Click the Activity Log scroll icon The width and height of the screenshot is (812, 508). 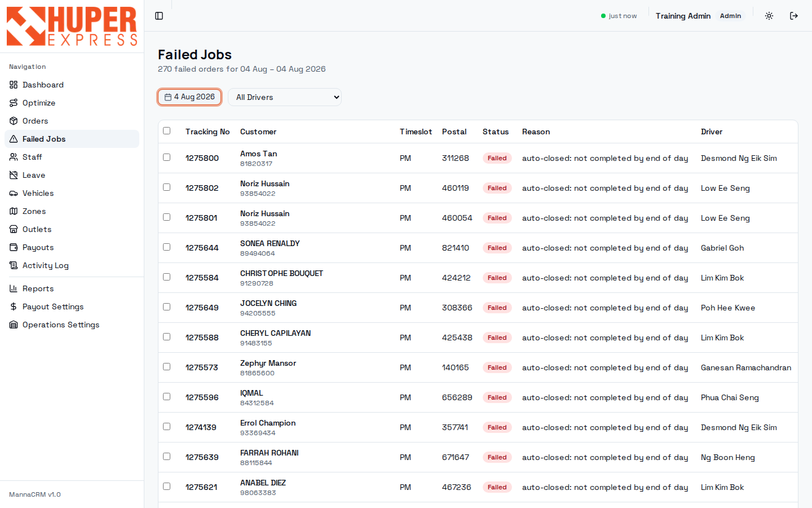14,265
